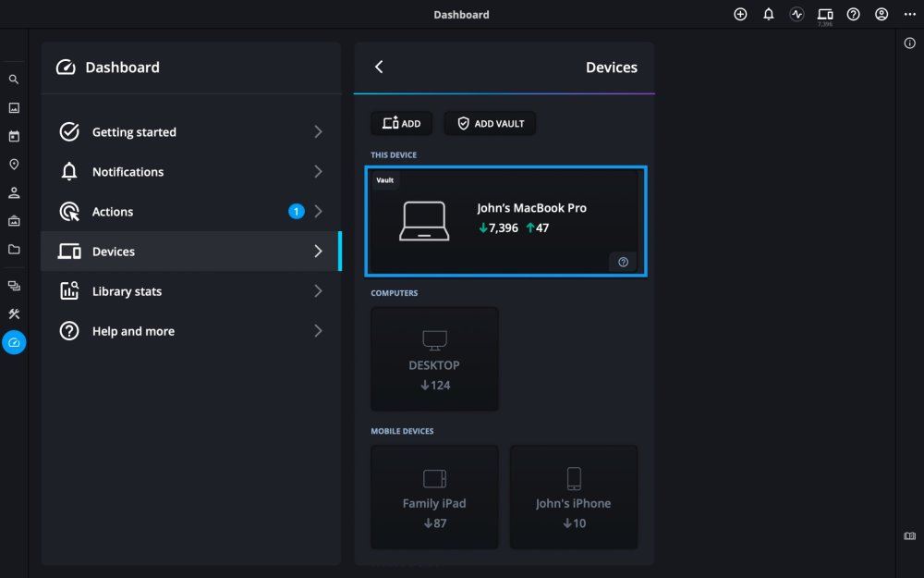Viewport: 924px width, 578px height.
Task: Click the 47 upload count
Action: pyautogui.click(x=537, y=228)
